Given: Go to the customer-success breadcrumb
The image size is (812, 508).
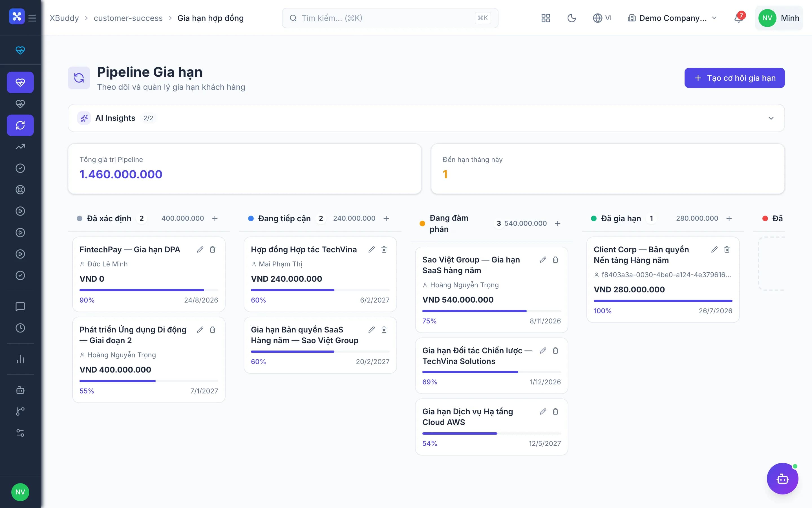Looking at the screenshot, I should 128,18.
